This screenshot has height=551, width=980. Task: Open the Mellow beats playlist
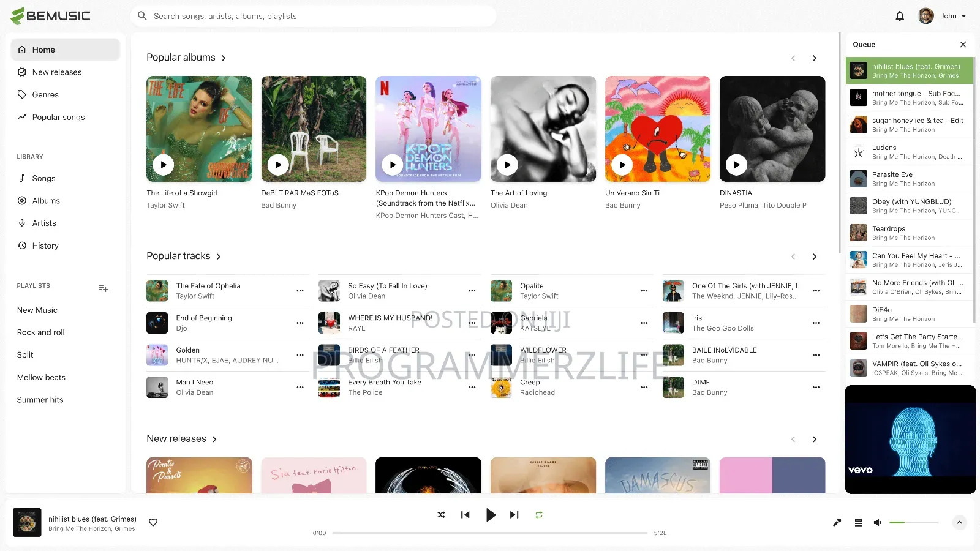coord(41,378)
